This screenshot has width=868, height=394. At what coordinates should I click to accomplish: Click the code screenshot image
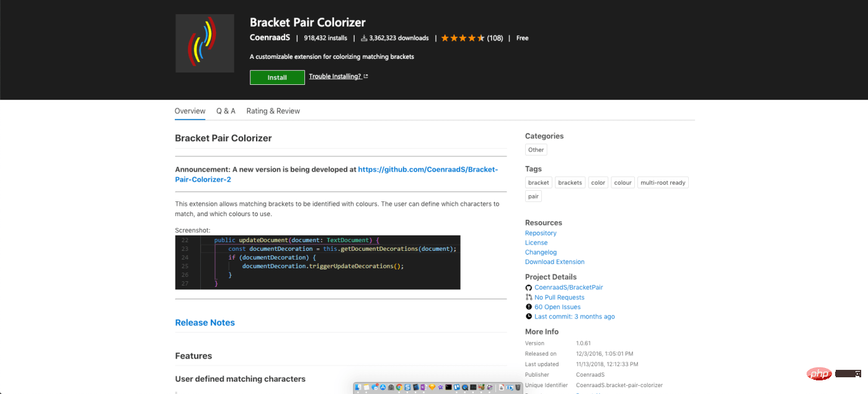317,262
